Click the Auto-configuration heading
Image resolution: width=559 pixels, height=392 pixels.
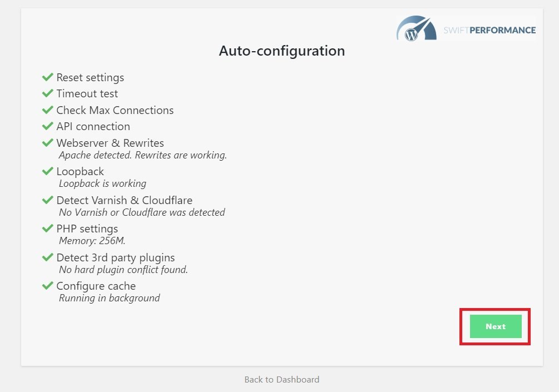(281, 51)
